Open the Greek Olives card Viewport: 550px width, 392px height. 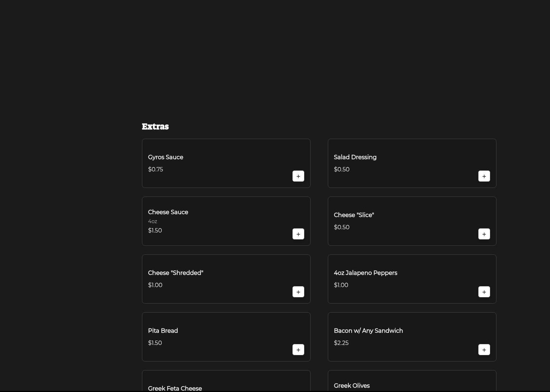click(412, 382)
